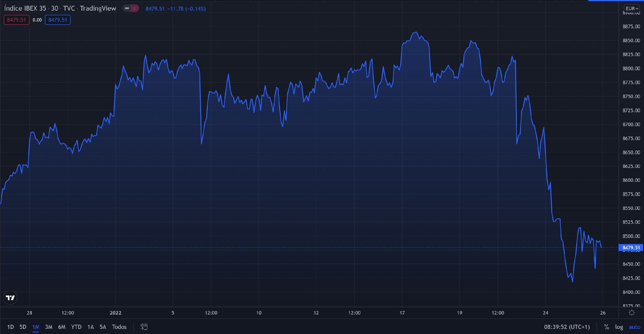Click the 8850.00 price axis label
Screen dimensions: 644x334
(x=631, y=40)
